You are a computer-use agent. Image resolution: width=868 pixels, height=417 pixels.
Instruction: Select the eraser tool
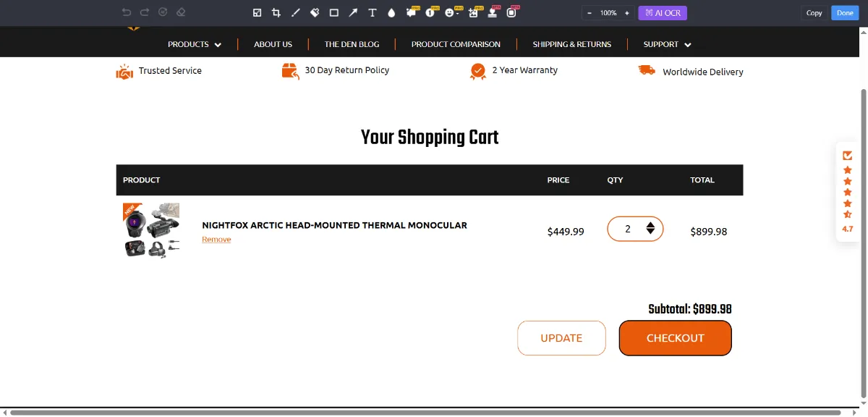181,12
